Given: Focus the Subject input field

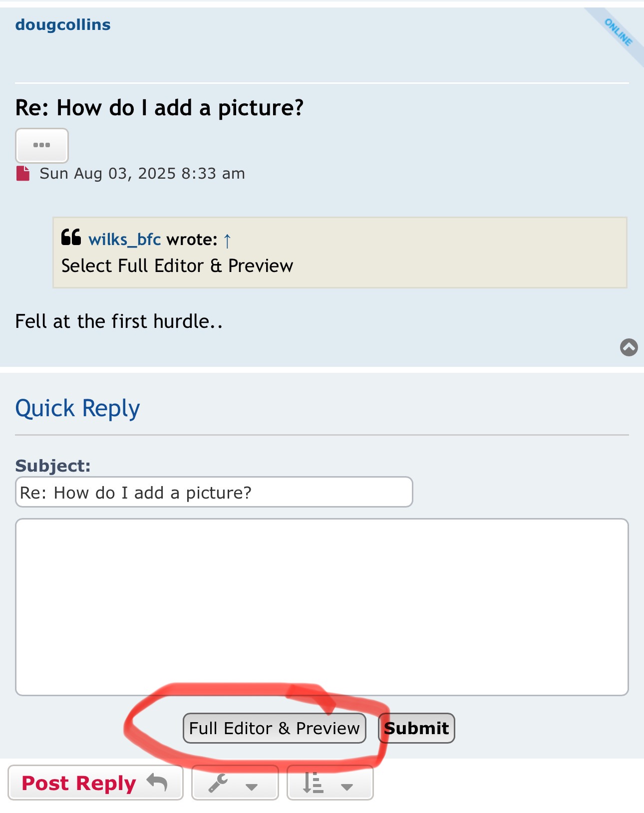Looking at the screenshot, I should tap(214, 492).
